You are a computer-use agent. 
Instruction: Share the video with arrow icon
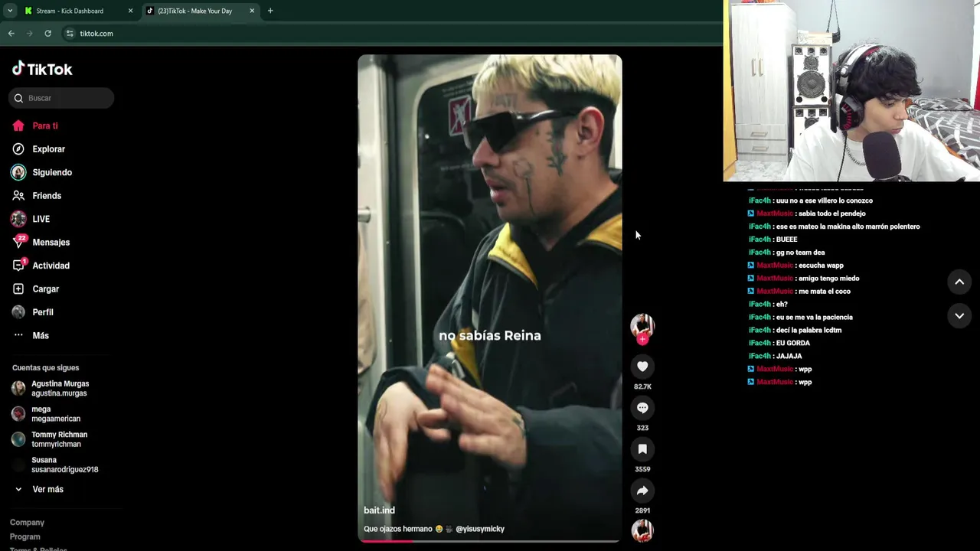click(642, 491)
